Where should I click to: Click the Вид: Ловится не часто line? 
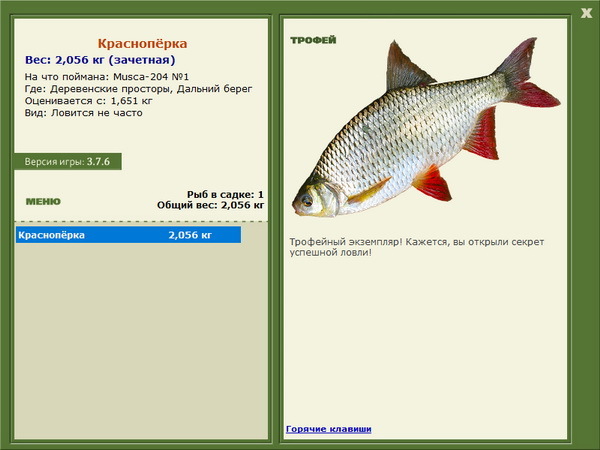[x=83, y=113]
